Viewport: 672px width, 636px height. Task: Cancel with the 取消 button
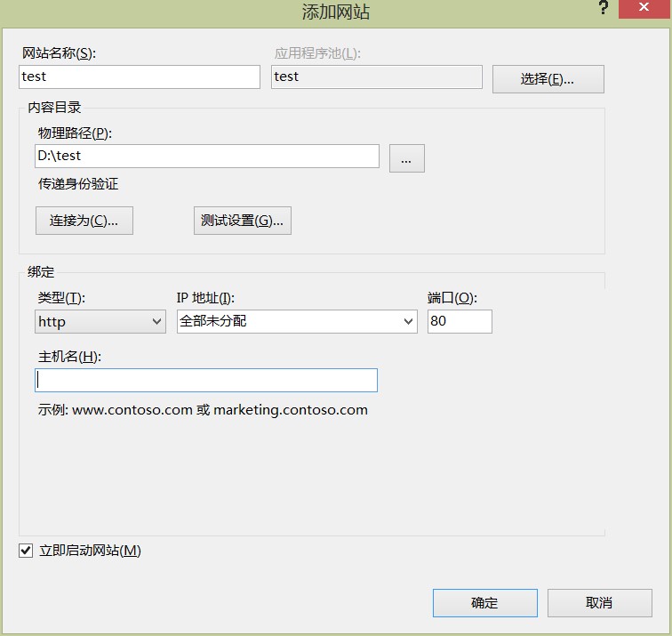[x=600, y=603]
